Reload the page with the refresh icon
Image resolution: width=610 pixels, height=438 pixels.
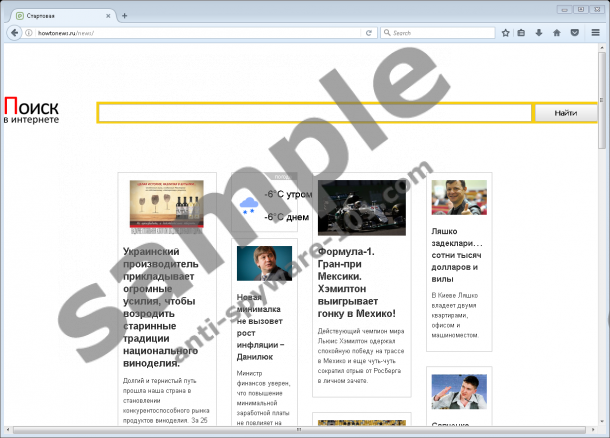(370, 32)
